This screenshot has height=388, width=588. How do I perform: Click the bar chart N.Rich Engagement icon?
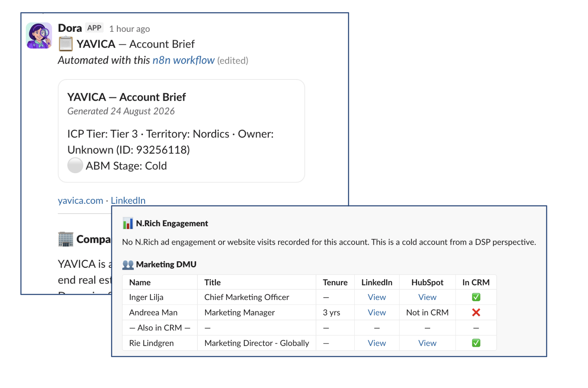point(128,223)
